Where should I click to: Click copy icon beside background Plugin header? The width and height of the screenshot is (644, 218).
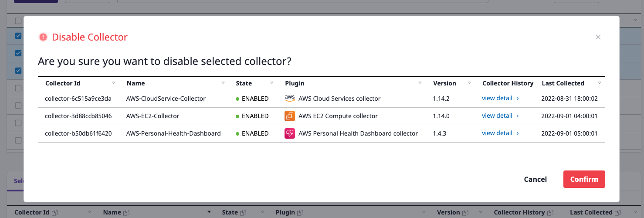pos(300,213)
